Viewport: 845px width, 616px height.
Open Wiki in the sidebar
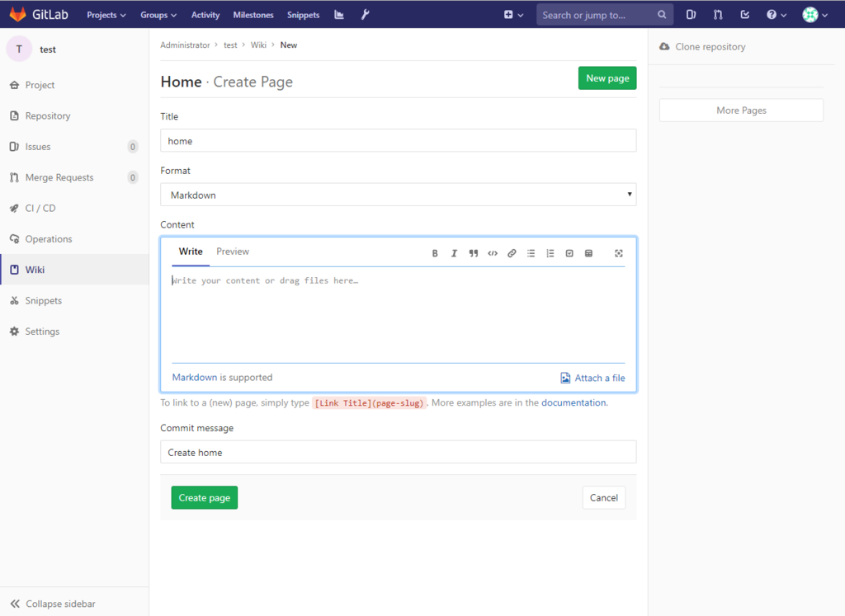[x=74, y=269]
